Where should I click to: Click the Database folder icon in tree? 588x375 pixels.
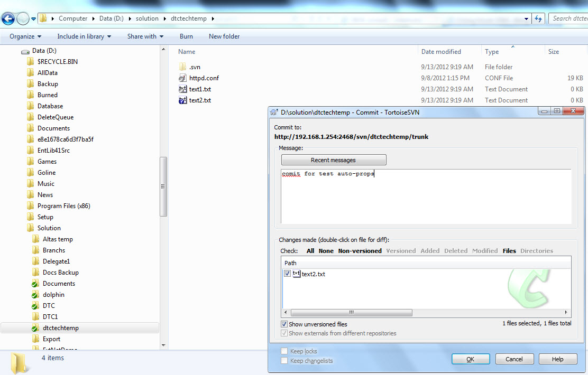31,106
